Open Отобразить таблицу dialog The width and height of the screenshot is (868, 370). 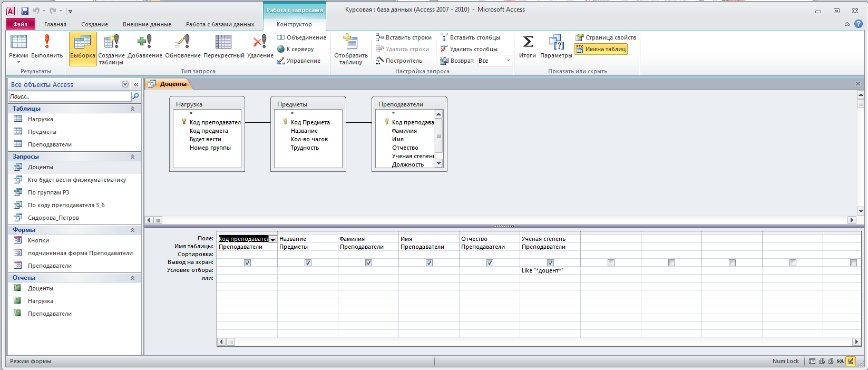coord(350,50)
